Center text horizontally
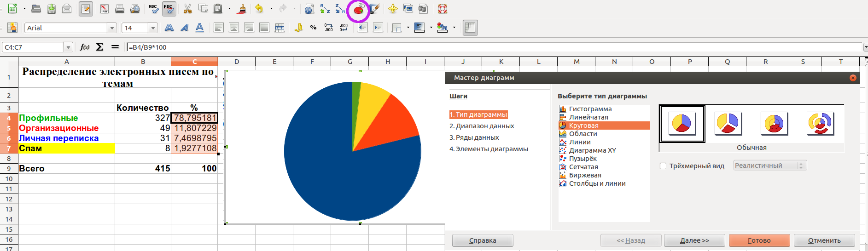The width and height of the screenshot is (868, 251). [234, 28]
